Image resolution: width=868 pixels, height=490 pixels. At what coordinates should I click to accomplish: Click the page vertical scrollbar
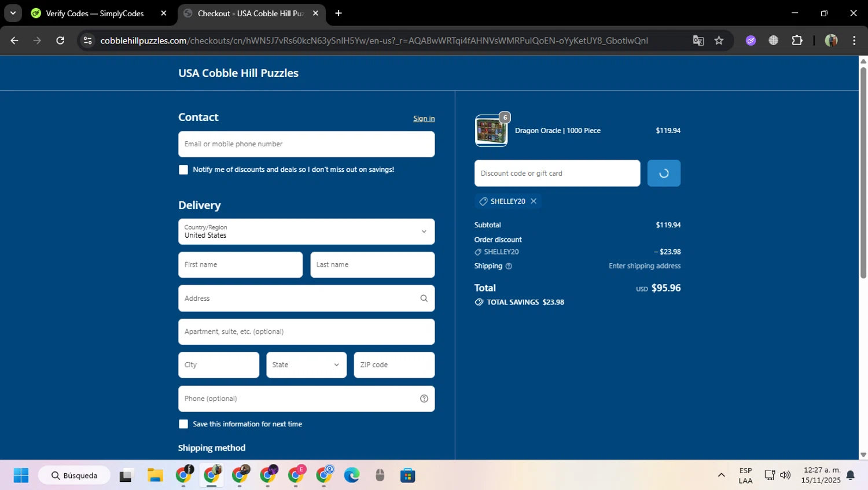coord(863,172)
